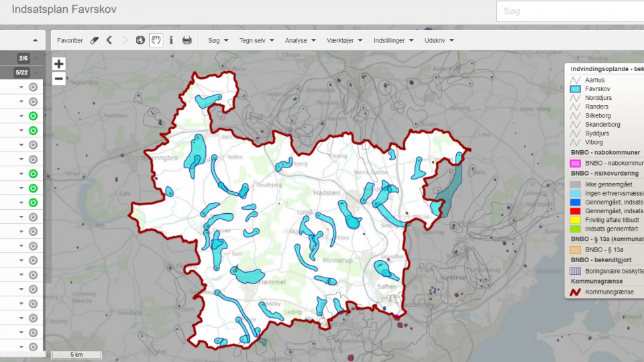Select the hand pan tool
This screenshot has height=362, width=644.
tap(156, 40)
